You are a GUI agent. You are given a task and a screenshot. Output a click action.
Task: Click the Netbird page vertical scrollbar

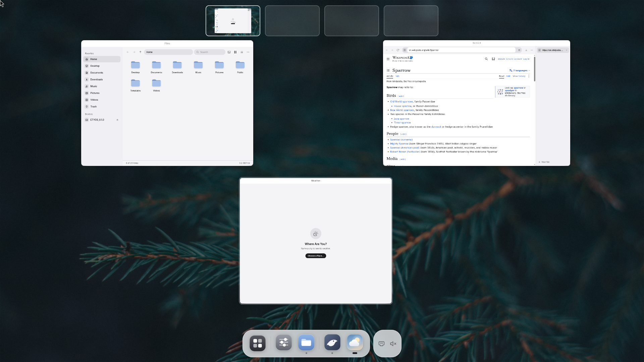pos(535,69)
